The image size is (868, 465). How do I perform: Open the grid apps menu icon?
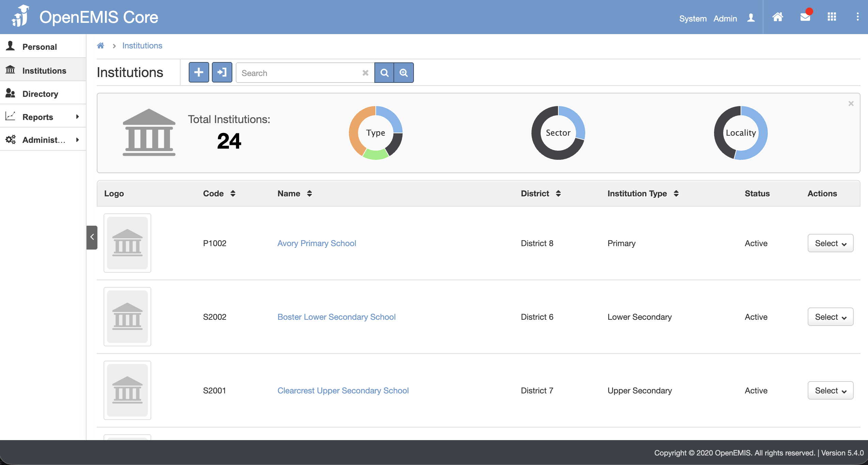coord(832,17)
